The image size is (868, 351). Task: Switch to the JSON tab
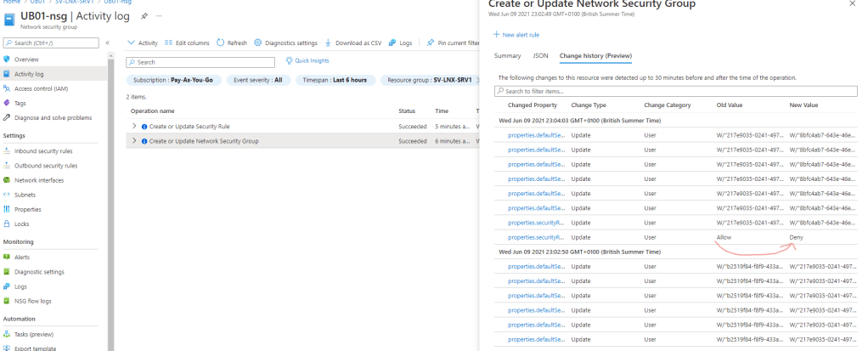[x=540, y=55]
